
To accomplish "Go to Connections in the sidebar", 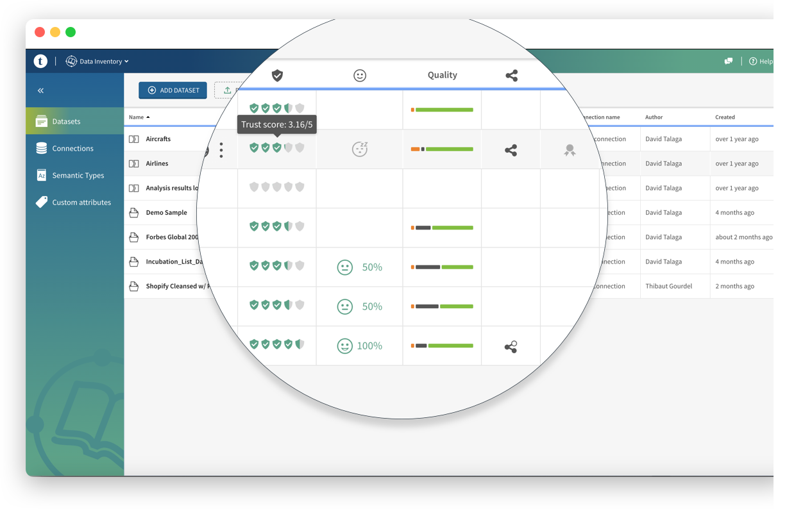I will (x=72, y=148).
